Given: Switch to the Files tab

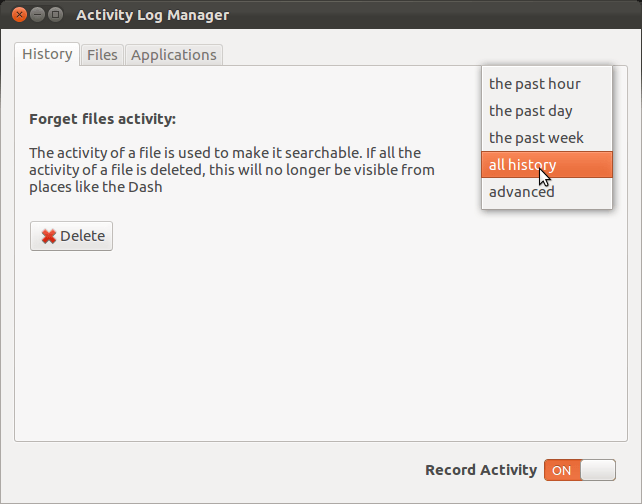Looking at the screenshot, I should 102,55.
